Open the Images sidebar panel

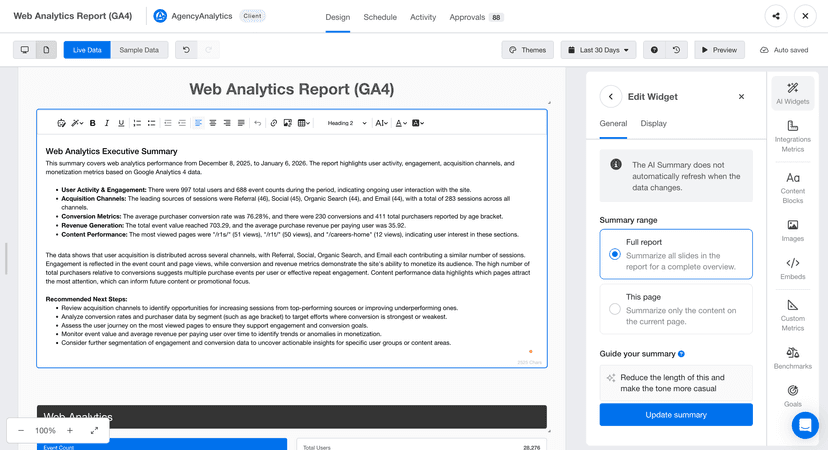tap(793, 231)
